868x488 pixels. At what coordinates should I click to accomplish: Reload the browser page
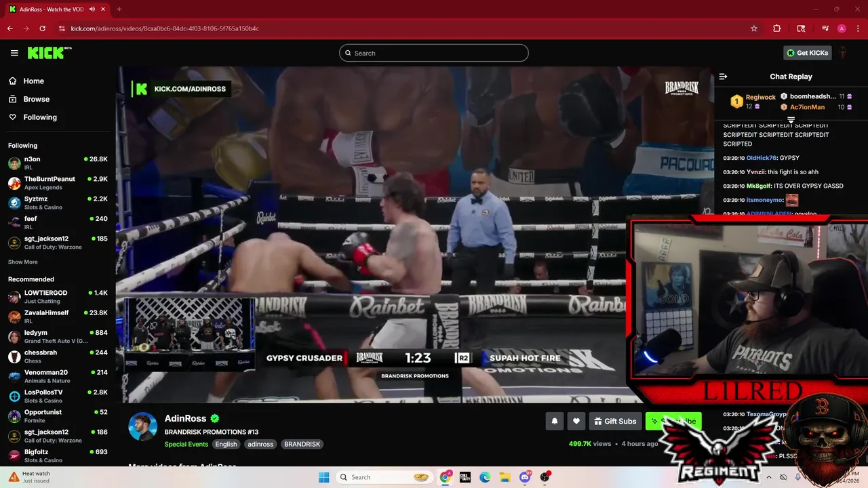click(42, 28)
